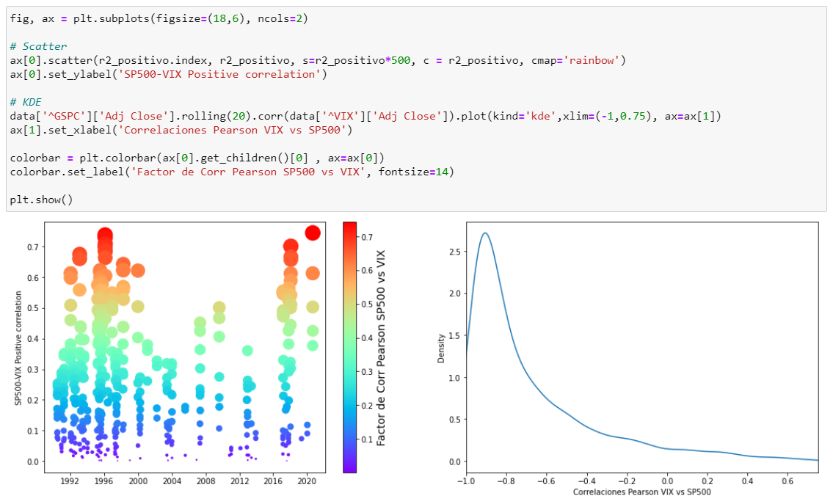Click the peak of the KDE curve
Screen dimensions: 833x504
485,233
